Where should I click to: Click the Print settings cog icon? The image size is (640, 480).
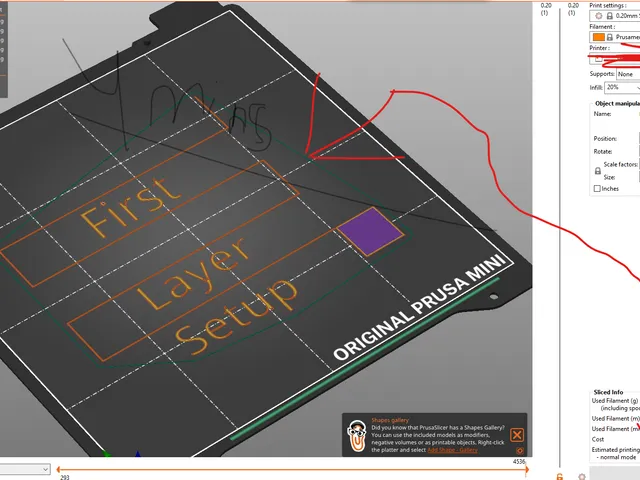pos(598,16)
